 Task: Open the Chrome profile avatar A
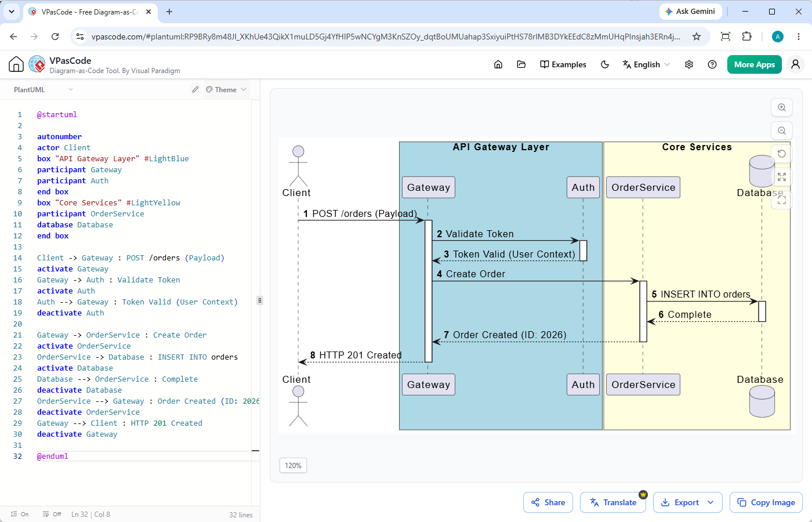[x=778, y=37]
